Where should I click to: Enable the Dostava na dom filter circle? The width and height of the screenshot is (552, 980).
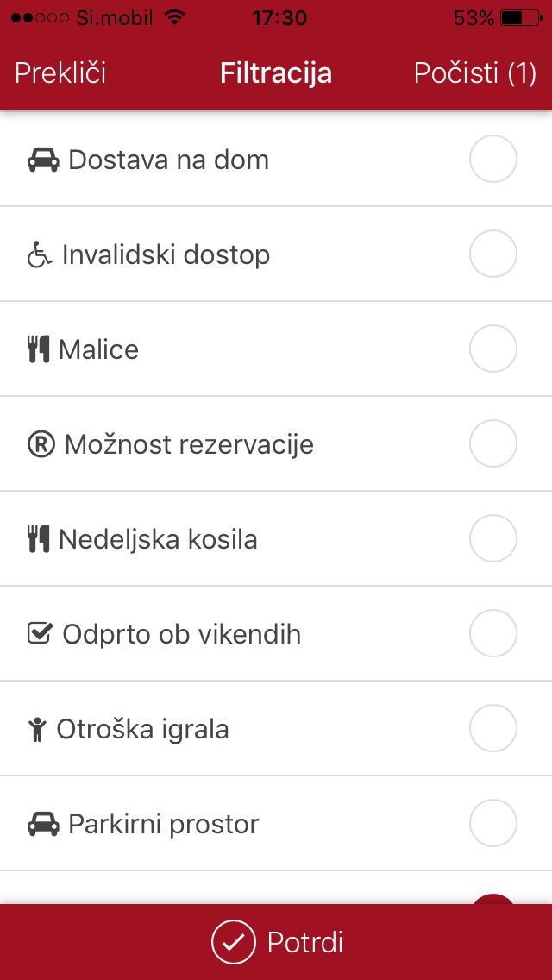pyautogui.click(x=492, y=160)
